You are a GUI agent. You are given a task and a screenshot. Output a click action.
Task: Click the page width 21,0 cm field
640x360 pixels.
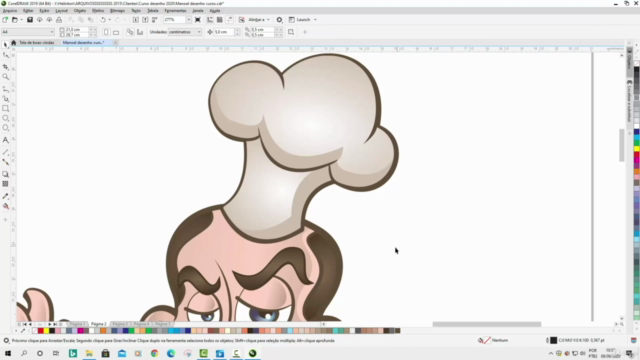pos(76,29)
